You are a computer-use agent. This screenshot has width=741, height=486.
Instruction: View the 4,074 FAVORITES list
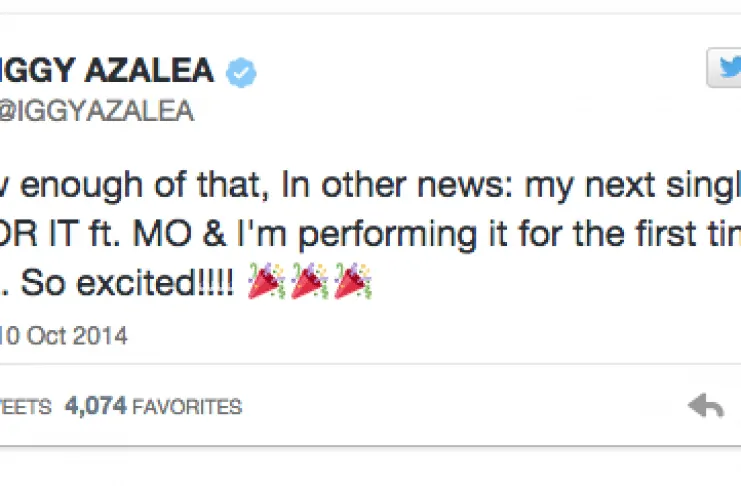[x=152, y=407]
